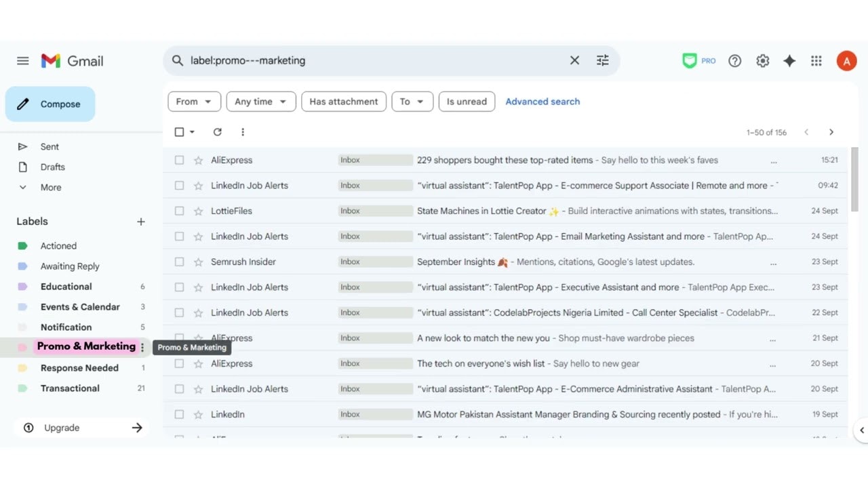
Task: Star the LottieFiles email
Action: (x=197, y=211)
